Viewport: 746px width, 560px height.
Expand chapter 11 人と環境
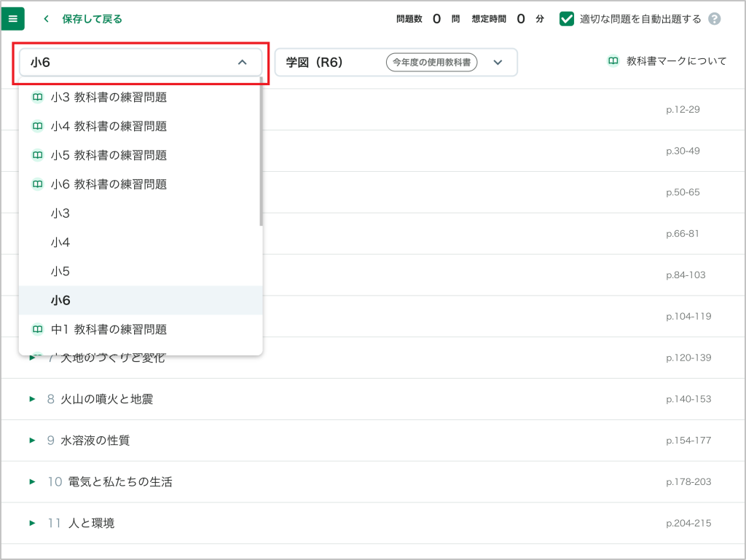point(32,524)
